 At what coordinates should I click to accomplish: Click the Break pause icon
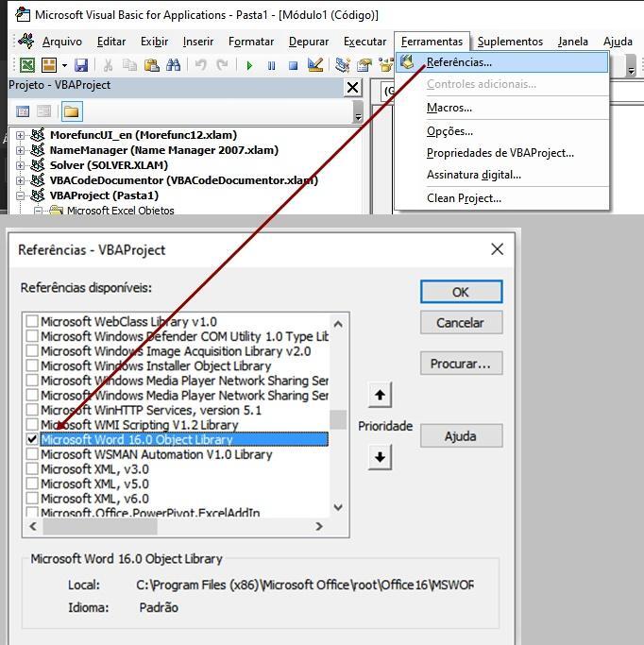point(271,65)
